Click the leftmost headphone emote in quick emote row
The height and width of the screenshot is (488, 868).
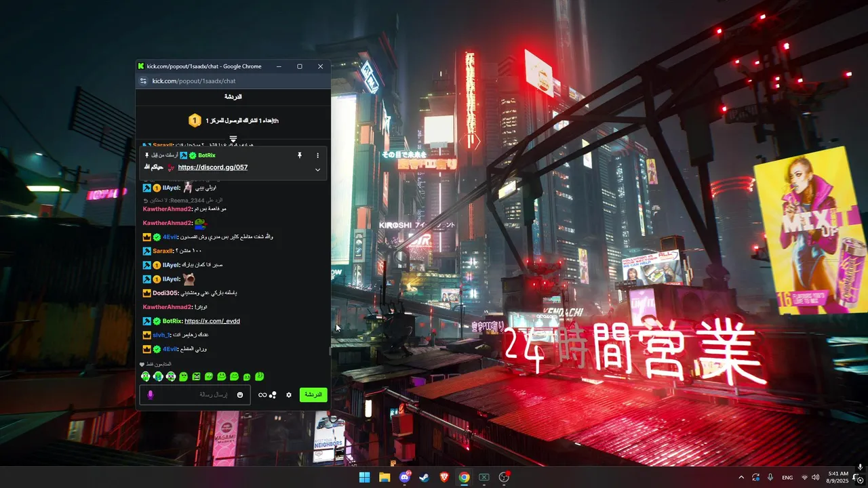pyautogui.click(x=145, y=376)
